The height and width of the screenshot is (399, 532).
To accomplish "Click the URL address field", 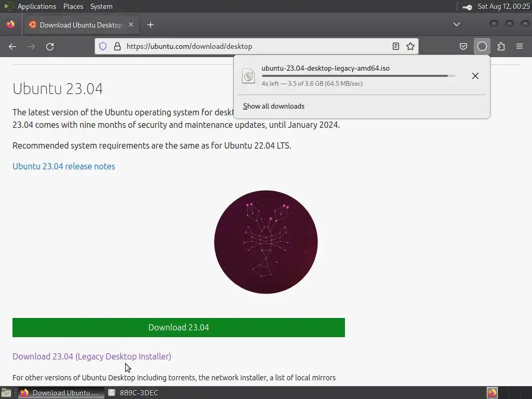I will point(257,46).
